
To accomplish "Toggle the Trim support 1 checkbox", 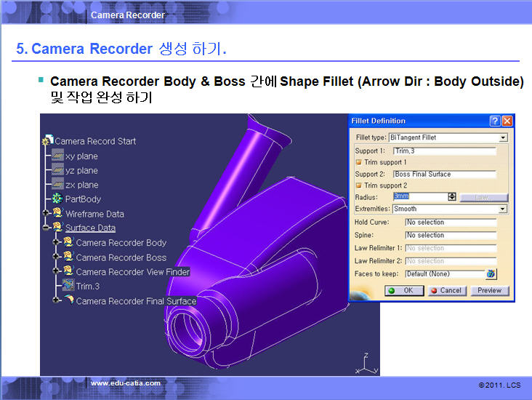I will [x=358, y=162].
